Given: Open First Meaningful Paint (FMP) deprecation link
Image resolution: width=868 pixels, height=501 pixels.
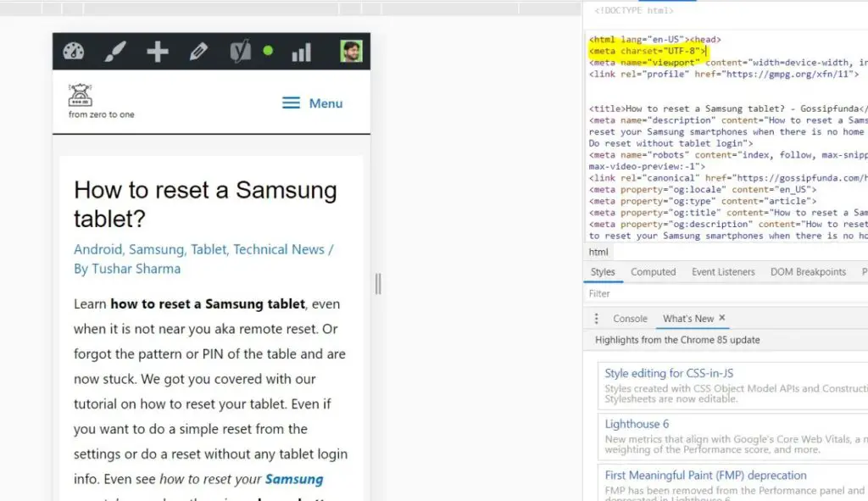Looking at the screenshot, I should tap(705, 475).
